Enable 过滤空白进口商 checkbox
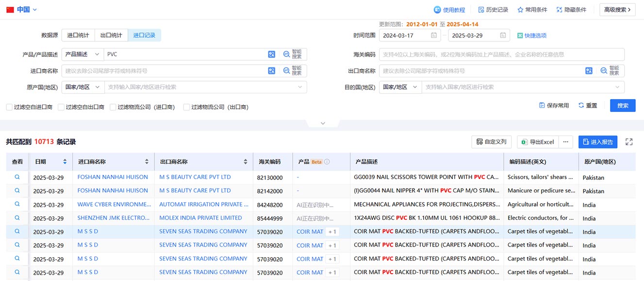The width and height of the screenshot is (644, 281). tap(9, 107)
